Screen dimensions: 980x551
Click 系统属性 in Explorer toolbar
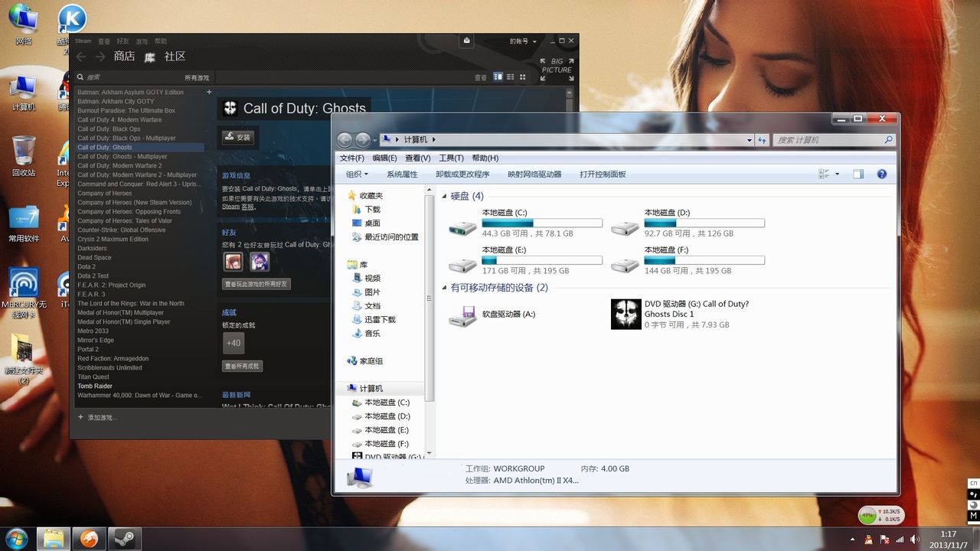point(402,174)
